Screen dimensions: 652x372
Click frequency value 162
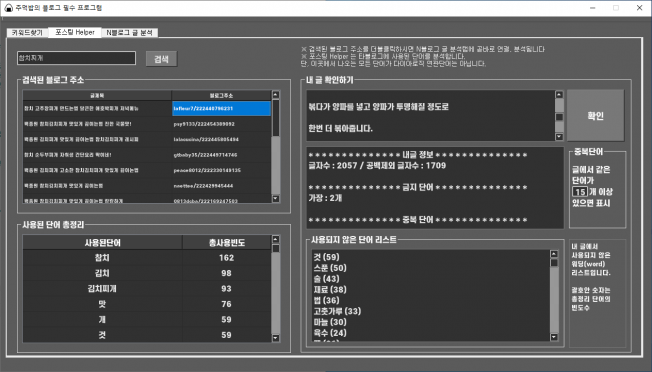pyautogui.click(x=227, y=258)
